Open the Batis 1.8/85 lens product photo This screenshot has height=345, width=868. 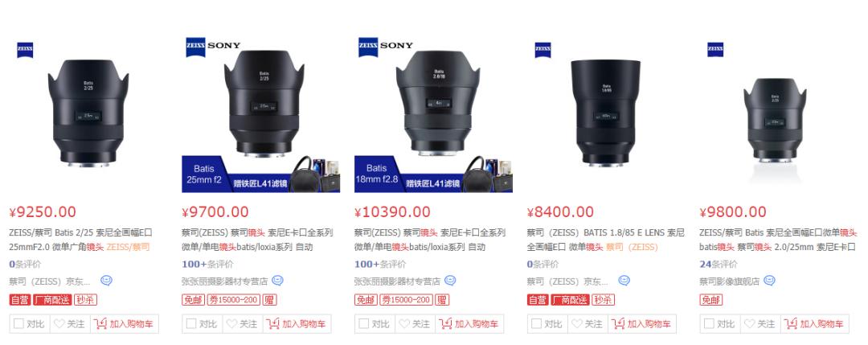[606, 115]
